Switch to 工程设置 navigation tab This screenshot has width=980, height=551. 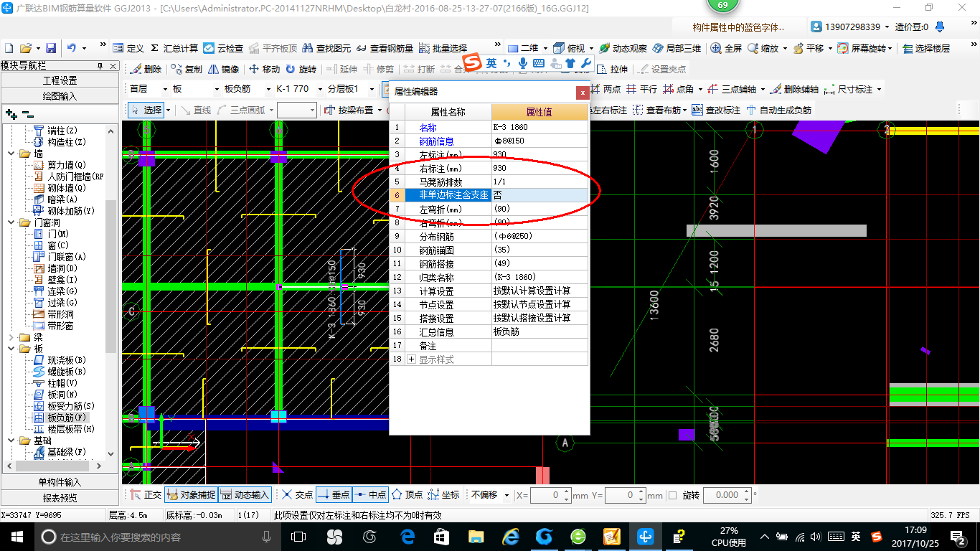tap(60, 80)
